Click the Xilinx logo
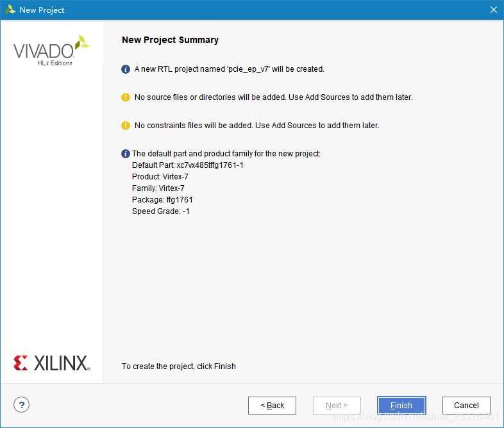This screenshot has height=428, width=504. point(52,363)
